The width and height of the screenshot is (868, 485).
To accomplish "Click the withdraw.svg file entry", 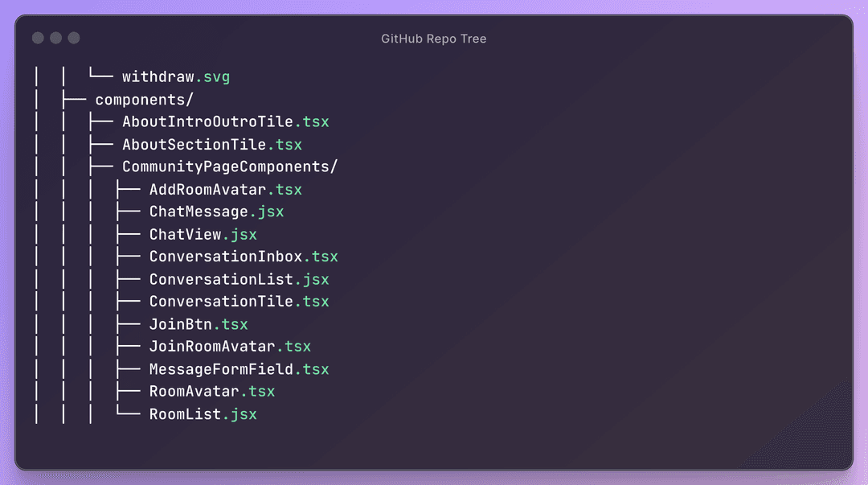I will pos(176,77).
